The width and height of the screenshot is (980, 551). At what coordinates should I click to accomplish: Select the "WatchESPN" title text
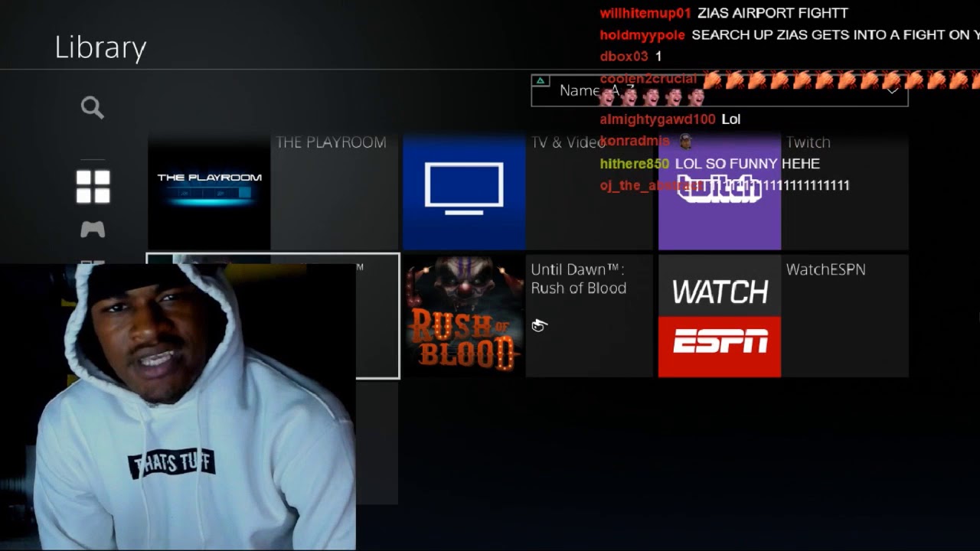[826, 269]
